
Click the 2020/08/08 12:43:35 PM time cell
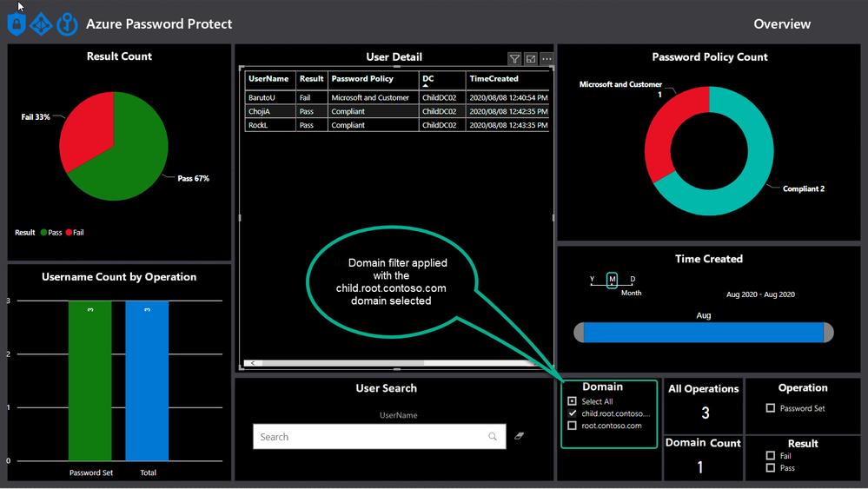[508, 125]
